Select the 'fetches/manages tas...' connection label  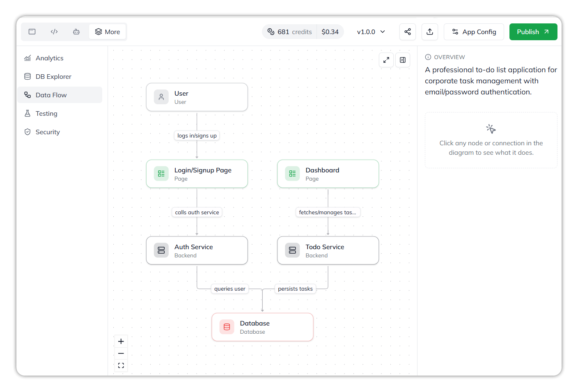pyautogui.click(x=328, y=212)
